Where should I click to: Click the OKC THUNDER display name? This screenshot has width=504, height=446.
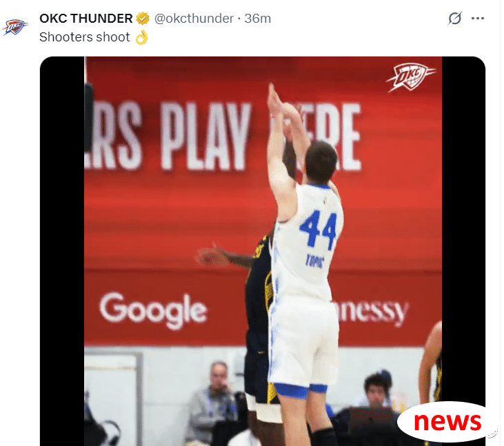coord(85,19)
